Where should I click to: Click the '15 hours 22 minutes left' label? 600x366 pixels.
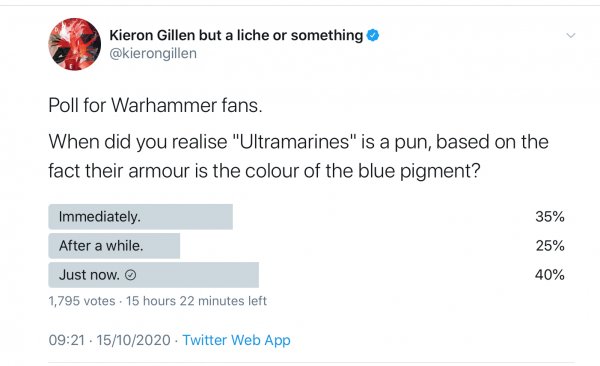point(196,301)
